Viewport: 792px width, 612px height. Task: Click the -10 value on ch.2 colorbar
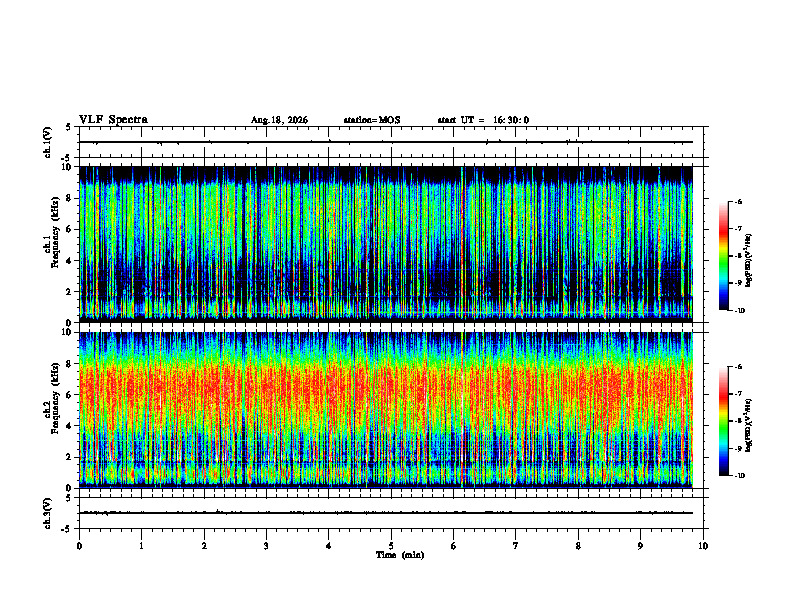[x=739, y=476]
